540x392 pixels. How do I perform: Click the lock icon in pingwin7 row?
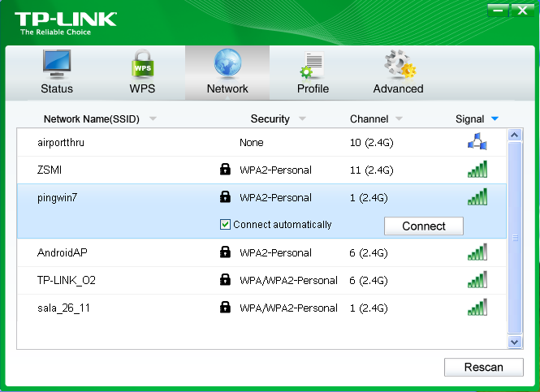225,196
